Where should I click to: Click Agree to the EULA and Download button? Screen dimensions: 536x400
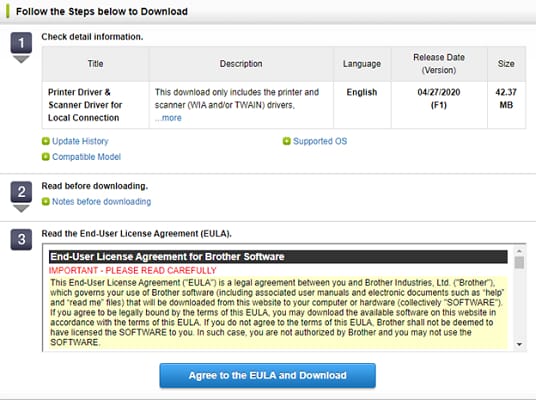(268, 375)
